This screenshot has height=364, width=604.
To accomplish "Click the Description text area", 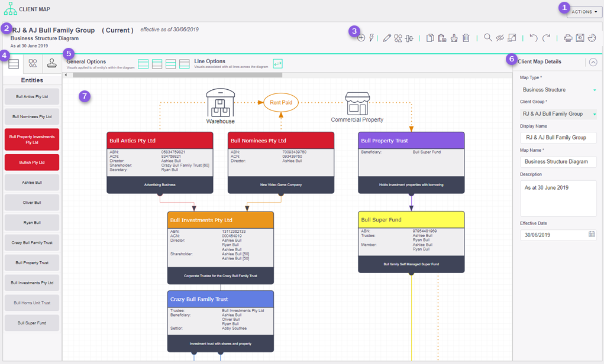I will pos(558,199).
